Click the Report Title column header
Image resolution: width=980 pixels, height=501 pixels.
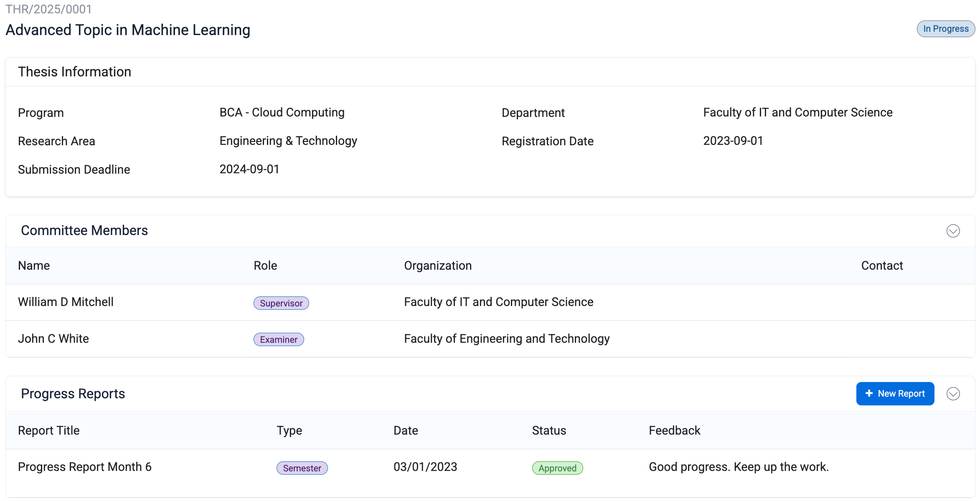pos(49,430)
